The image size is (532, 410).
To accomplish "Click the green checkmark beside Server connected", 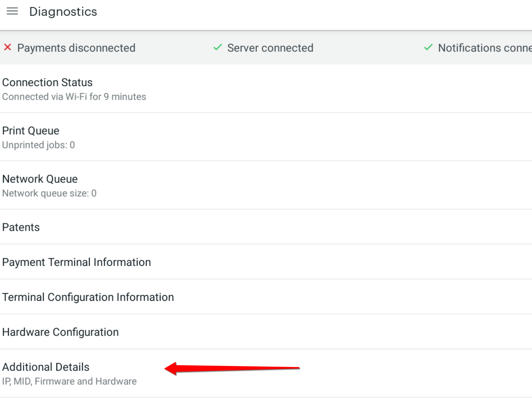I will (217, 48).
